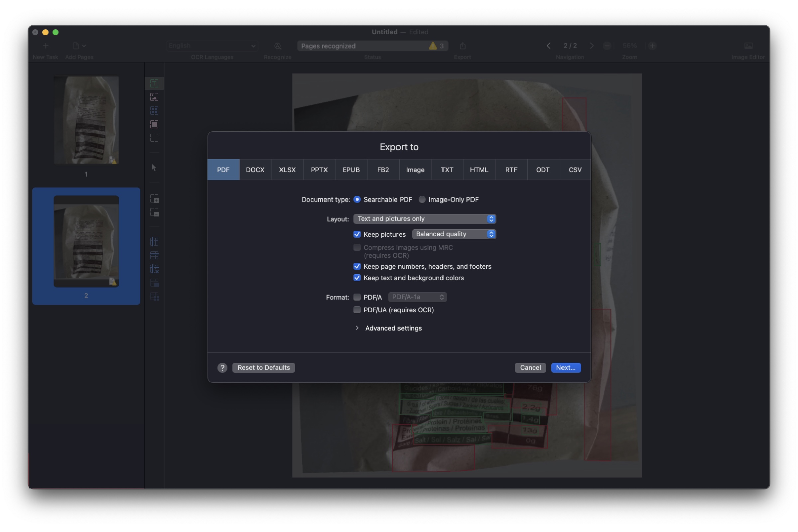Viewport: 798px width, 532px height.
Task: Switch to the HTML export tab
Action: pos(479,170)
